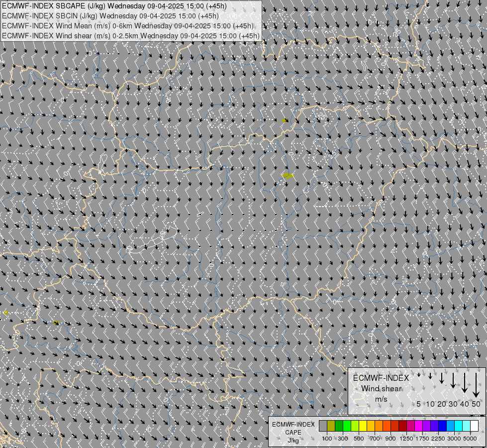Pick the bright green CAPE legend swatch
This screenshot has width=487, height=448.
coord(347,426)
